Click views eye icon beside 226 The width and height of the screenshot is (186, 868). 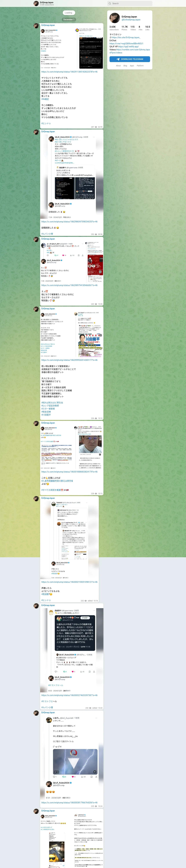point(96,418)
